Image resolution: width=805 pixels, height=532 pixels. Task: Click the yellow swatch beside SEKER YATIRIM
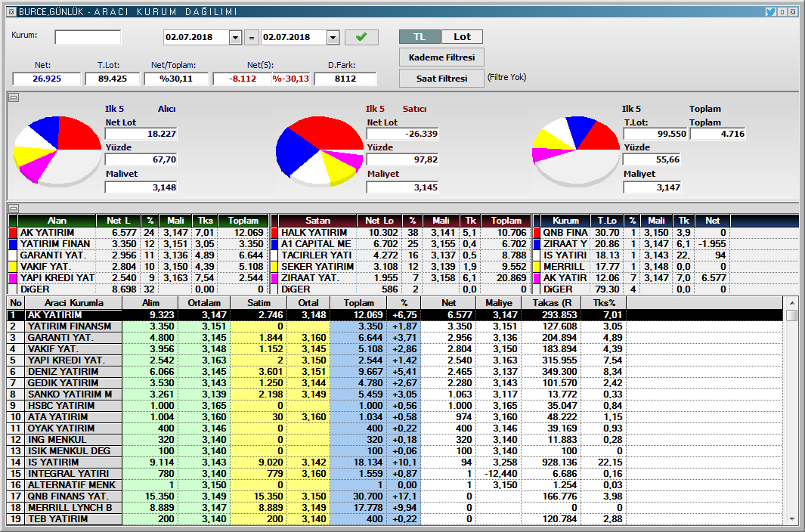tap(274, 267)
